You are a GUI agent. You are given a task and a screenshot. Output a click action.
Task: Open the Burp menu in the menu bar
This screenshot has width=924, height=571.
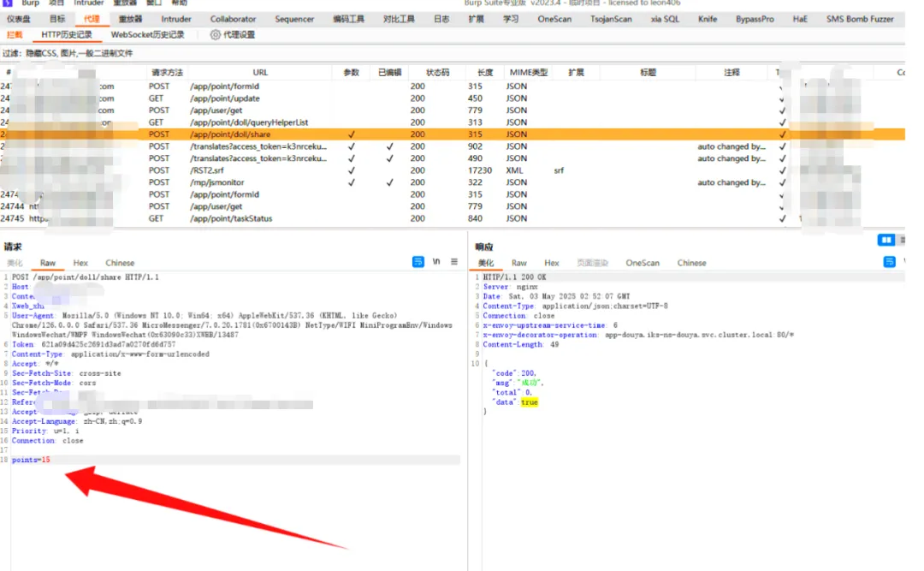point(30,3)
